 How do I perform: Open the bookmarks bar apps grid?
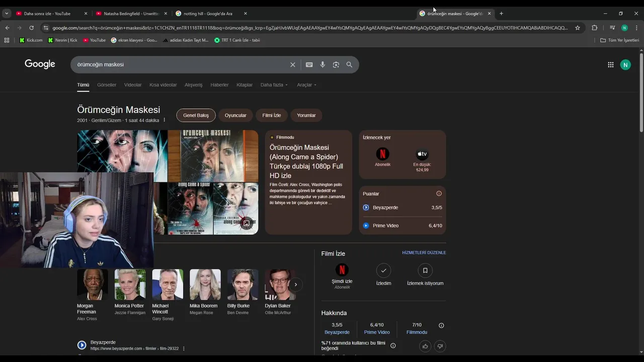tap(7, 40)
